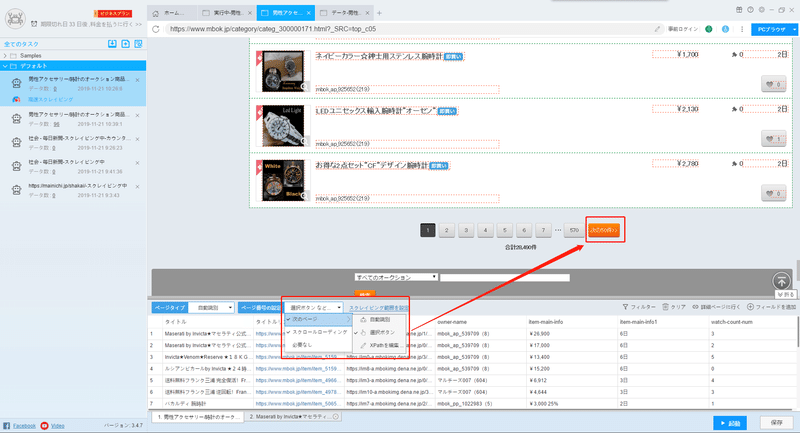
Task: Click the heart favorite button on ネイビーカラー watch
Action: click(773, 84)
